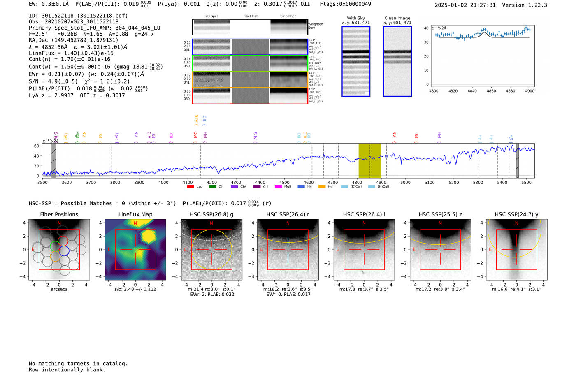Image resolution: width=576 pixels, height=392 pixels.
Task: Click the Weighted Sum spectrum strip
Action: [250, 27]
